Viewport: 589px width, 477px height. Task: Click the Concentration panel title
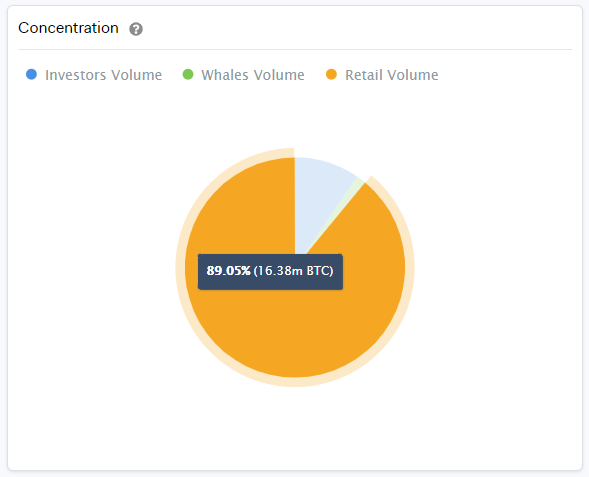pyautogui.click(x=68, y=28)
